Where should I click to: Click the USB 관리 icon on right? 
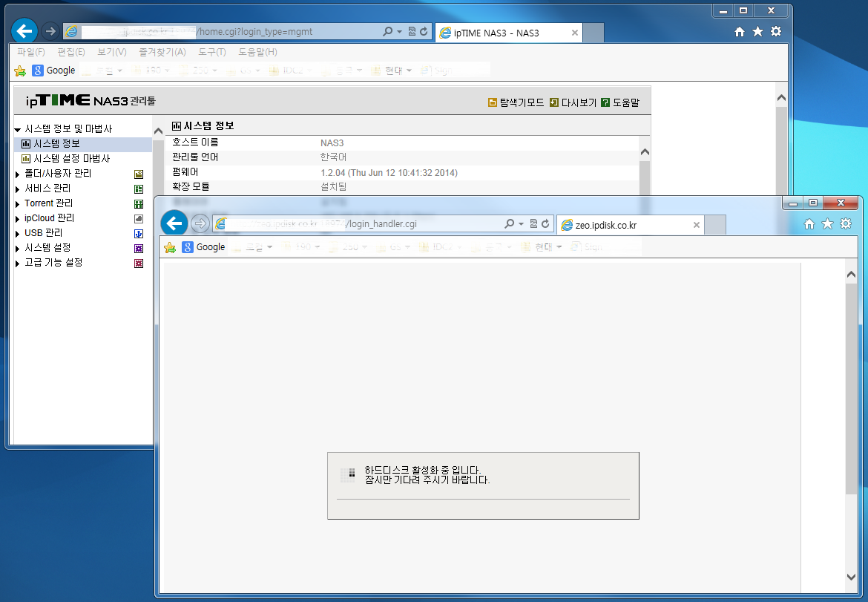click(x=139, y=234)
